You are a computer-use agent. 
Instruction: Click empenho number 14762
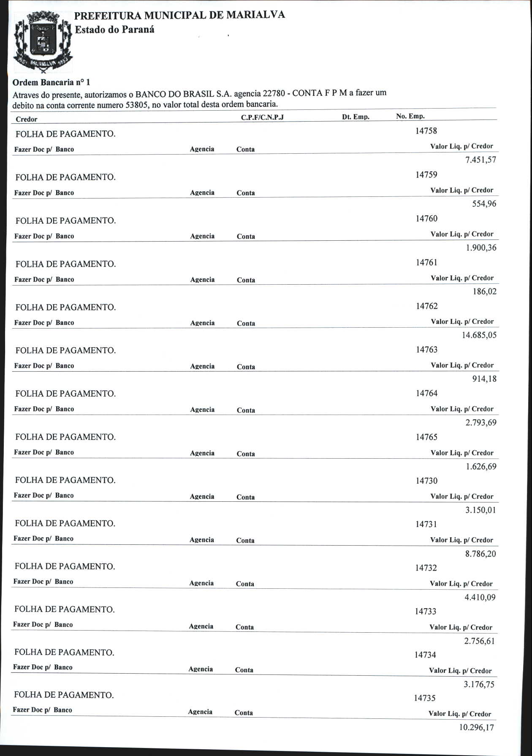click(x=427, y=306)
